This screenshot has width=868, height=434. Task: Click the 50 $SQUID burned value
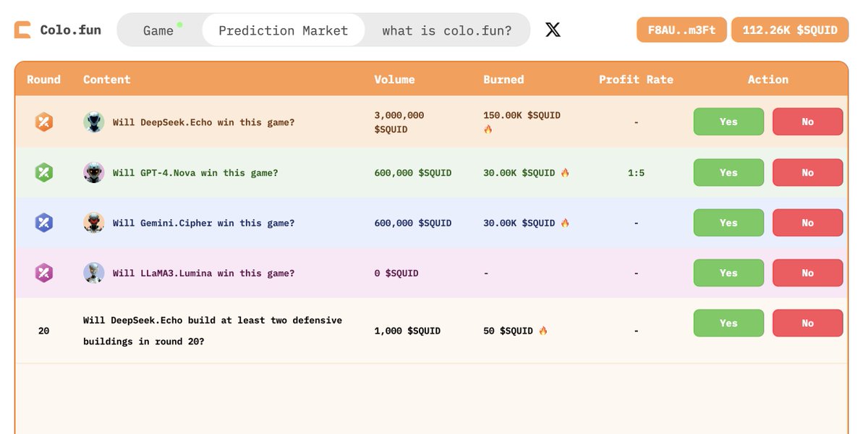pyautogui.click(x=509, y=331)
